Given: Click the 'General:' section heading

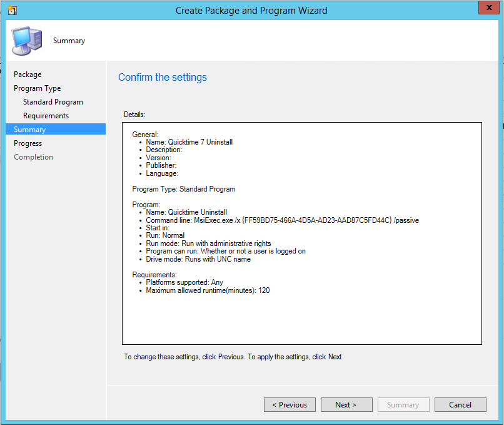Looking at the screenshot, I should [145, 135].
